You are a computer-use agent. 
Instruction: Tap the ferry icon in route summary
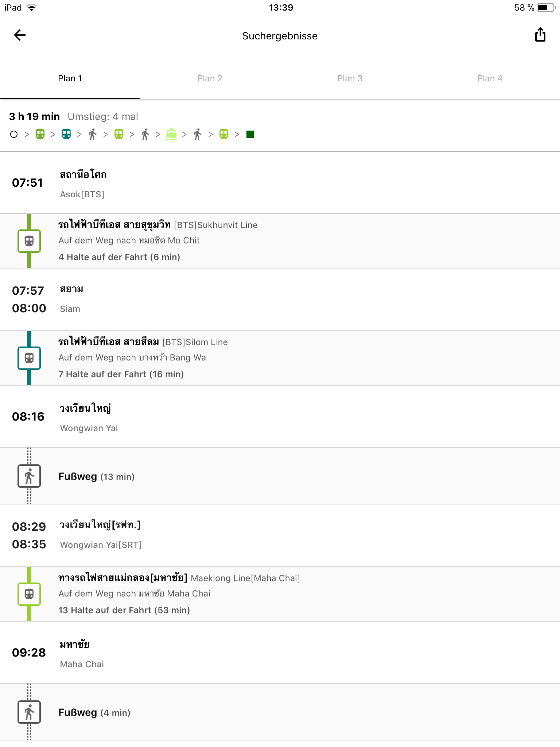coord(171,134)
